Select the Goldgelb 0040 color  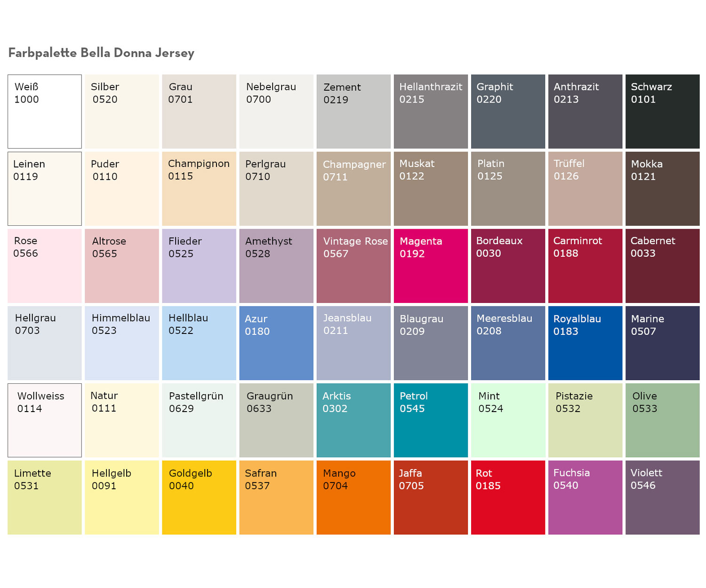click(x=199, y=497)
